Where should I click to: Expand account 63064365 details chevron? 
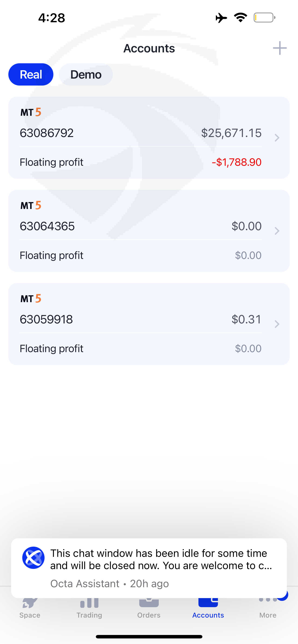pyautogui.click(x=277, y=231)
